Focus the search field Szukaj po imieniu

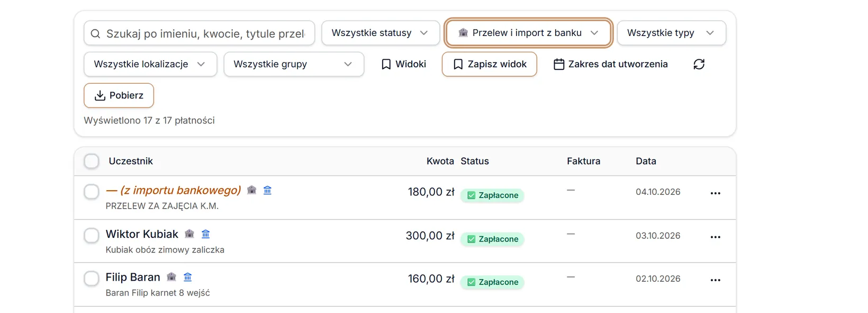200,33
